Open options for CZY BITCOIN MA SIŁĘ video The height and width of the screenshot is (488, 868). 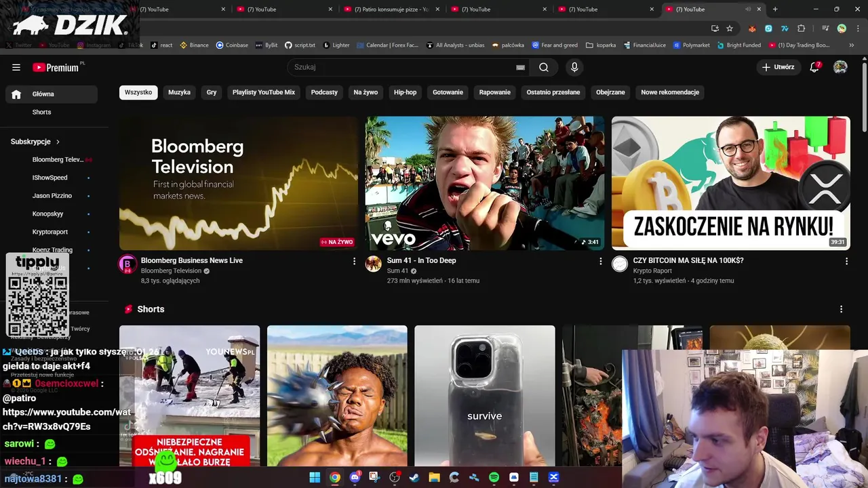[x=846, y=261]
